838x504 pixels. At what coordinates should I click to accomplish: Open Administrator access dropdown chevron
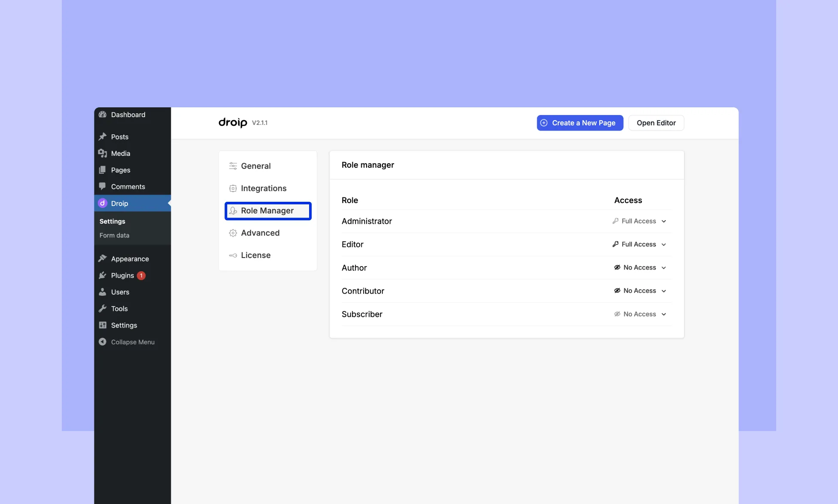pos(664,221)
